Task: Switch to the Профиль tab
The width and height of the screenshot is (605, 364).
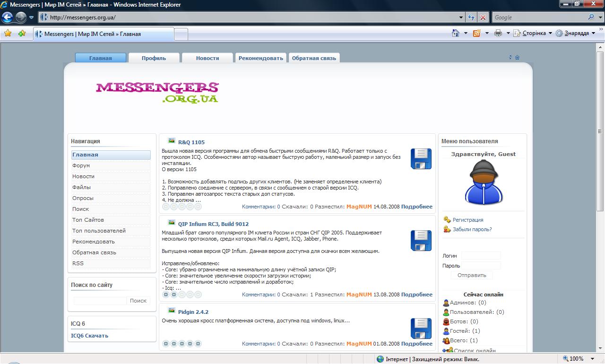Action: tap(154, 58)
